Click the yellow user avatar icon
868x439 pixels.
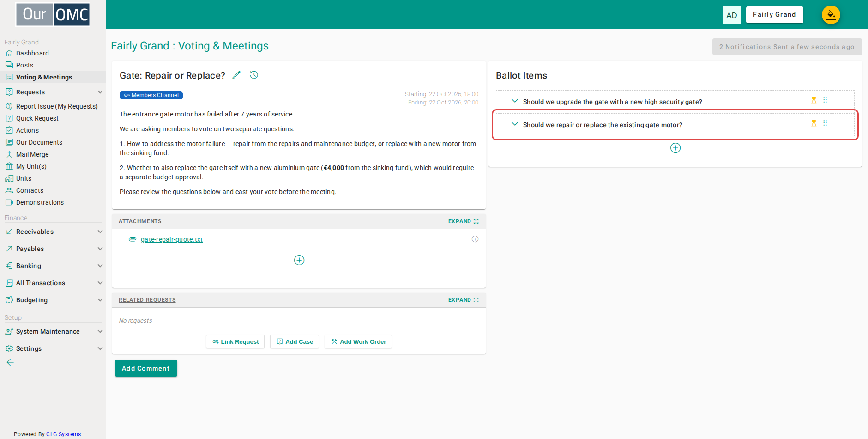point(831,15)
